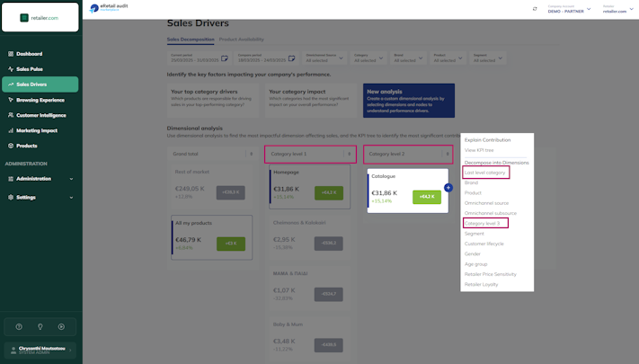Open the Brand filter dropdown
Image resolution: width=639 pixels, height=364 pixels.
[408, 58]
